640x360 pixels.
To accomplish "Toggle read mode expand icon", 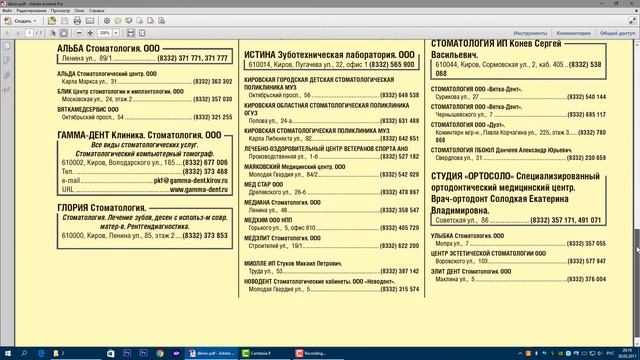I will click(632, 20).
